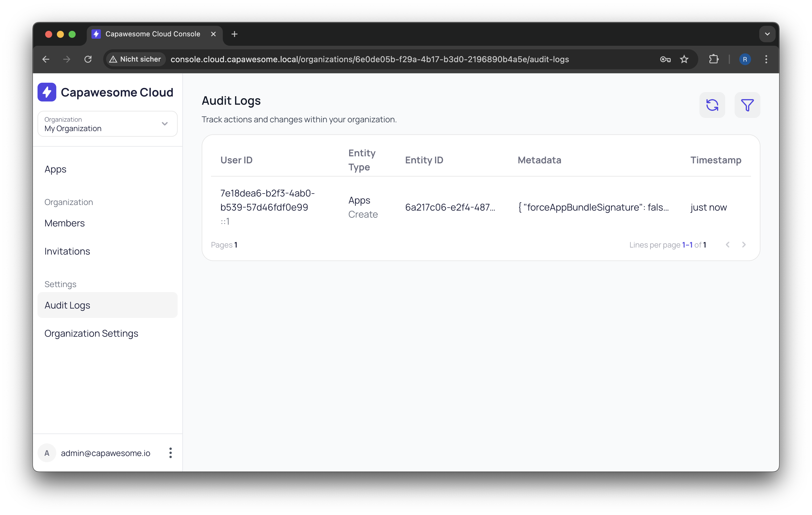Expand the Organization selector dropdown
Viewport: 812px width, 515px height.
coord(164,124)
